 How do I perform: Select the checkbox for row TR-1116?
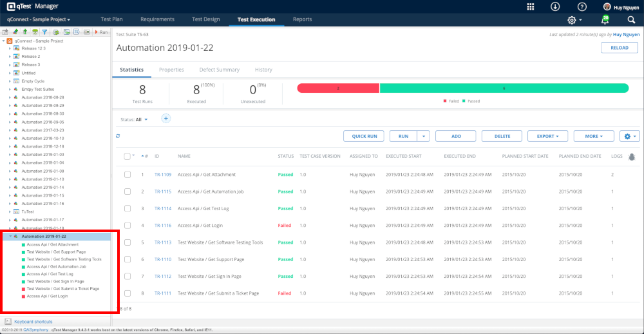tap(127, 226)
